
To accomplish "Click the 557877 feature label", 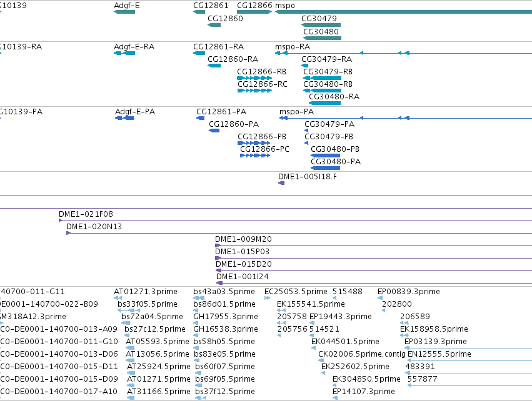I will tap(423, 379).
